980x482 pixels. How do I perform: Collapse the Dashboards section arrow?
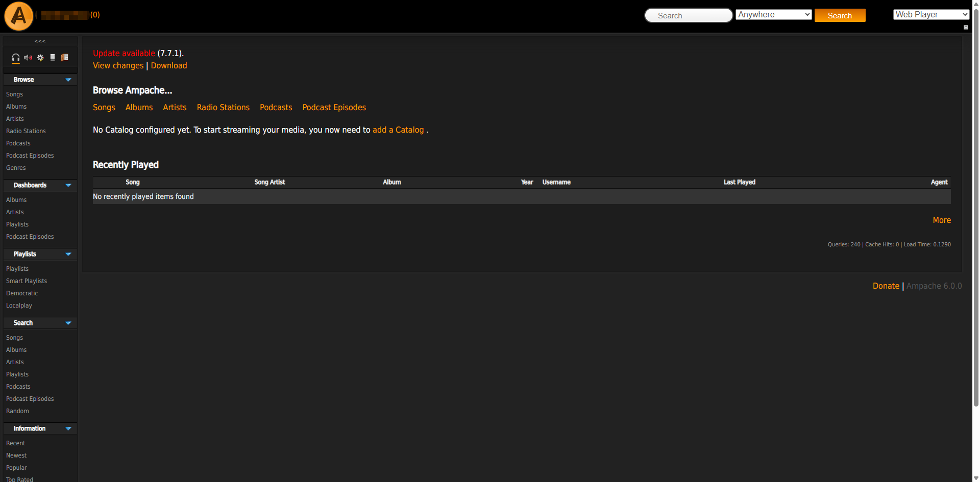tap(68, 186)
